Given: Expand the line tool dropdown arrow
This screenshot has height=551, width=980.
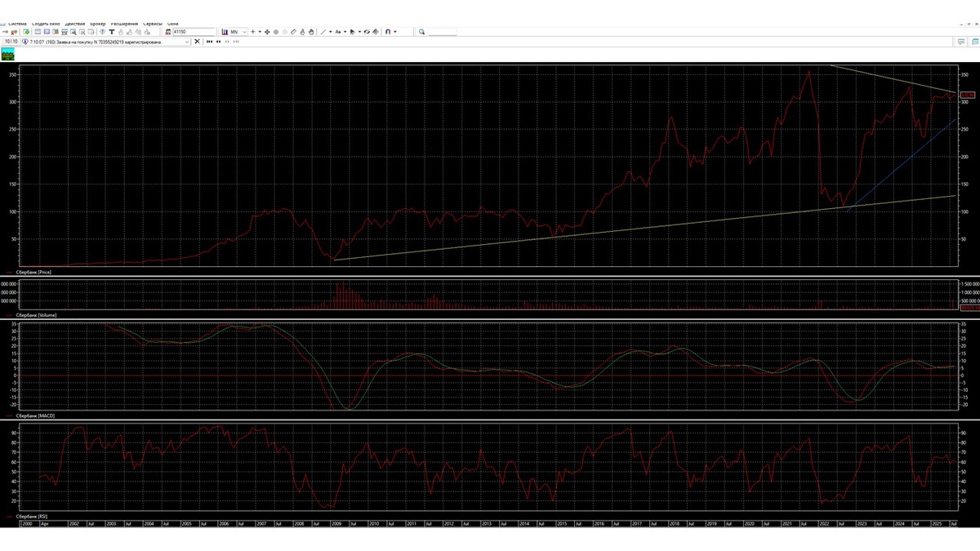Looking at the screenshot, I should coord(330,32).
